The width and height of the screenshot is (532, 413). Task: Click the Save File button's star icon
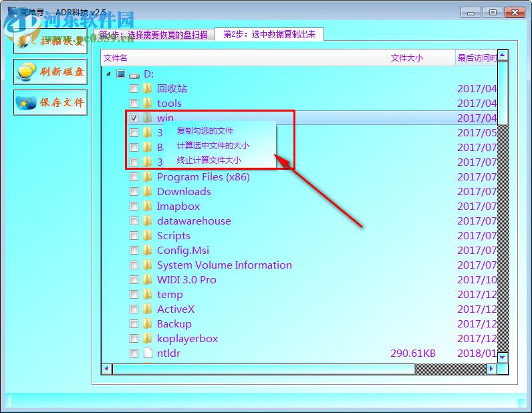coord(26,102)
